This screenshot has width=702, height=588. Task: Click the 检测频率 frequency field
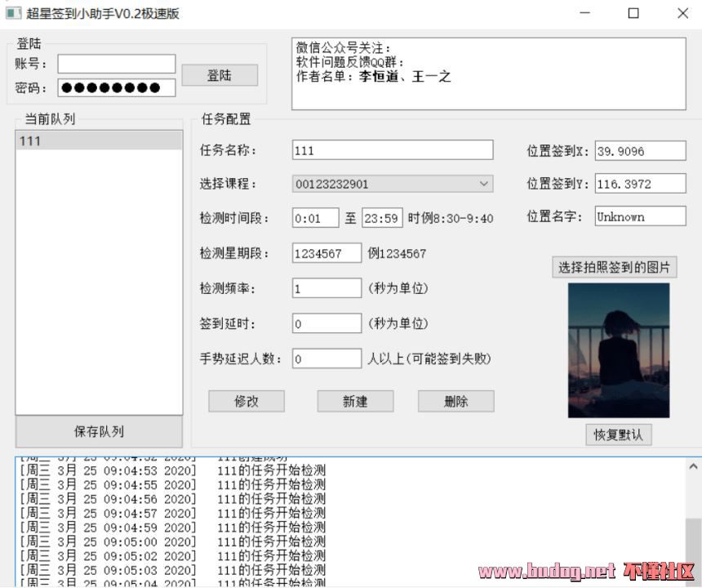[x=327, y=288]
